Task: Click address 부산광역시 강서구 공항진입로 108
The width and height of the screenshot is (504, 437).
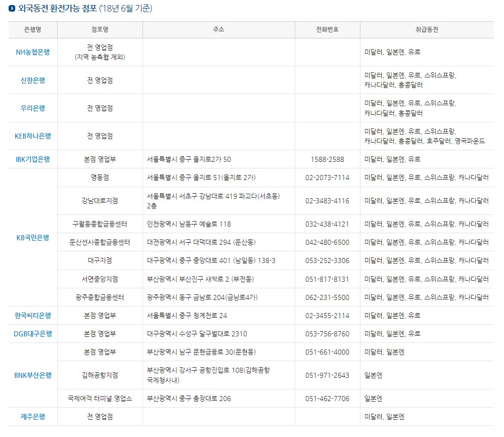Action: click(x=209, y=375)
